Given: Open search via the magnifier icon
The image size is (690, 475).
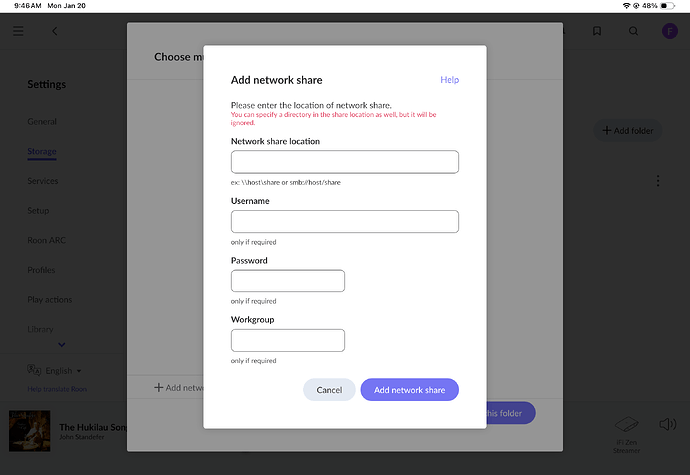Looking at the screenshot, I should [633, 31].
